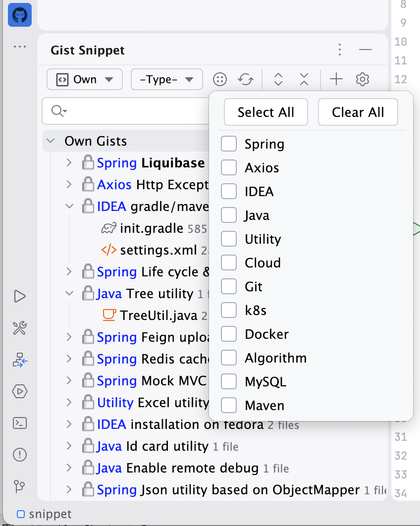Open the more tool windows ellipsis
The width and height of the screenshot is (420, 526).
(x=20, y=47)
